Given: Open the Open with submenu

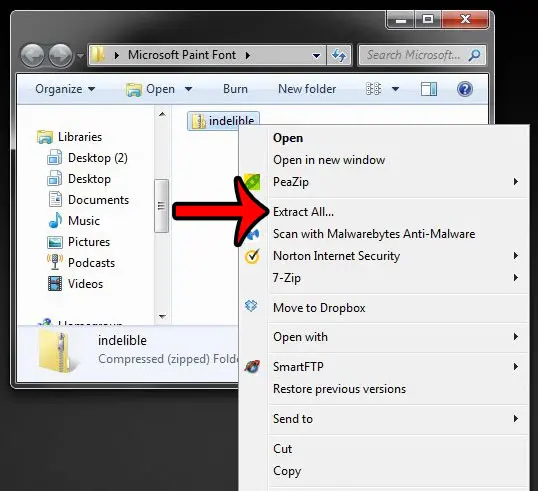Looking at the screenshot, I should pos(398,337).
